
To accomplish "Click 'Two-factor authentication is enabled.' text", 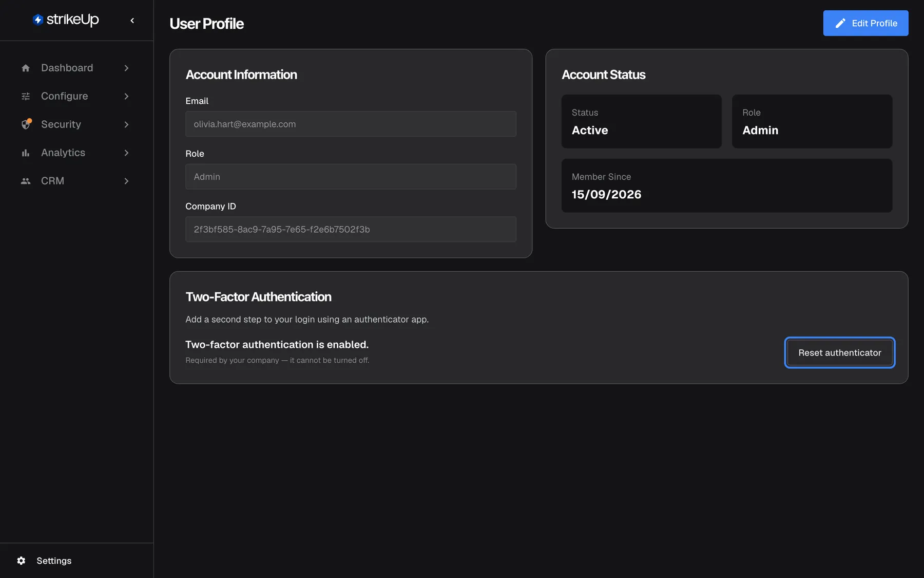I will click(x=277, y=344).
